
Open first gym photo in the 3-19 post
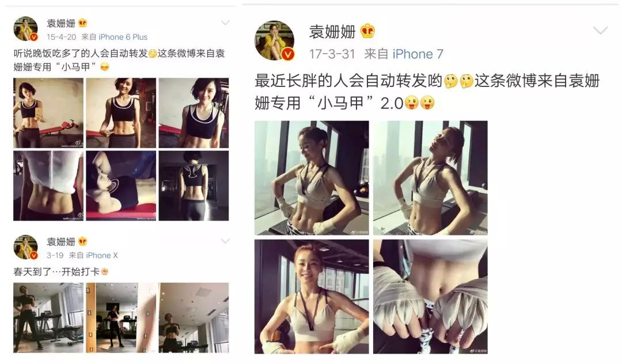[48, 317]
